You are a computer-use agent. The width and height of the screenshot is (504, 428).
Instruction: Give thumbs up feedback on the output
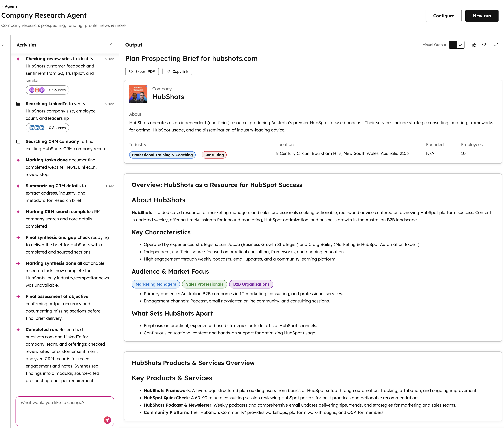pyautogui.click(x=474, y=45)
